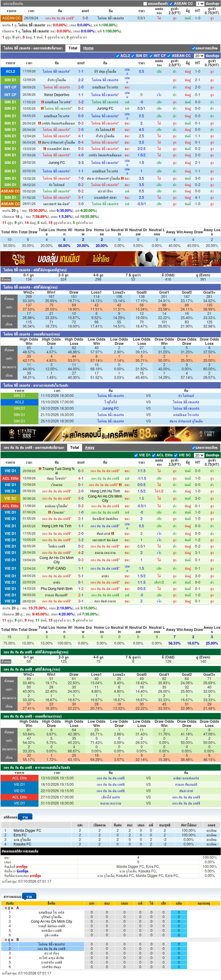Toggle show details checkbox in Lion City section

click(x=194, y=49)
